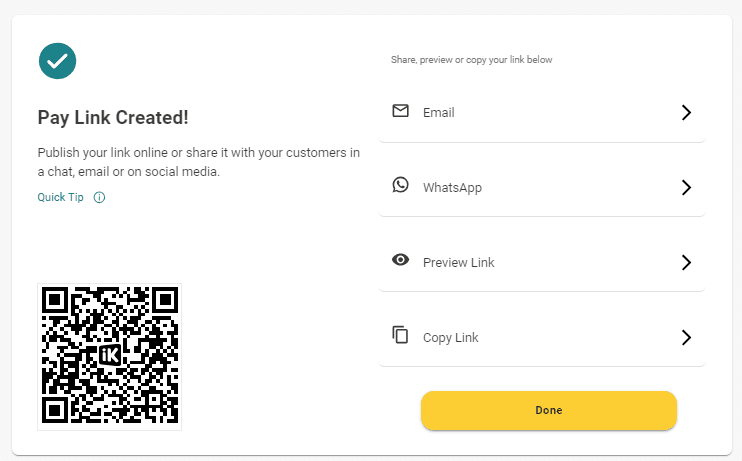Click the Quick Tip info icon

click(x=99, y=197)
